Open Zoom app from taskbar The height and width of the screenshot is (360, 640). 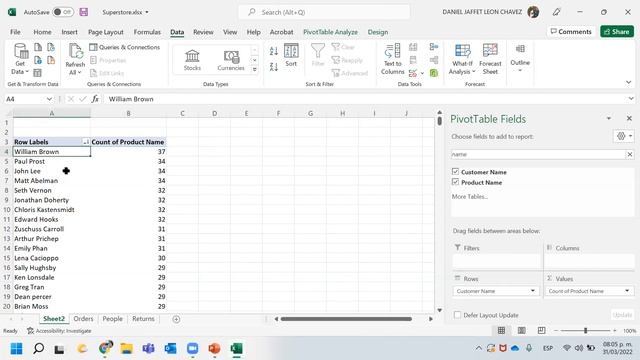tap(192, 349)
